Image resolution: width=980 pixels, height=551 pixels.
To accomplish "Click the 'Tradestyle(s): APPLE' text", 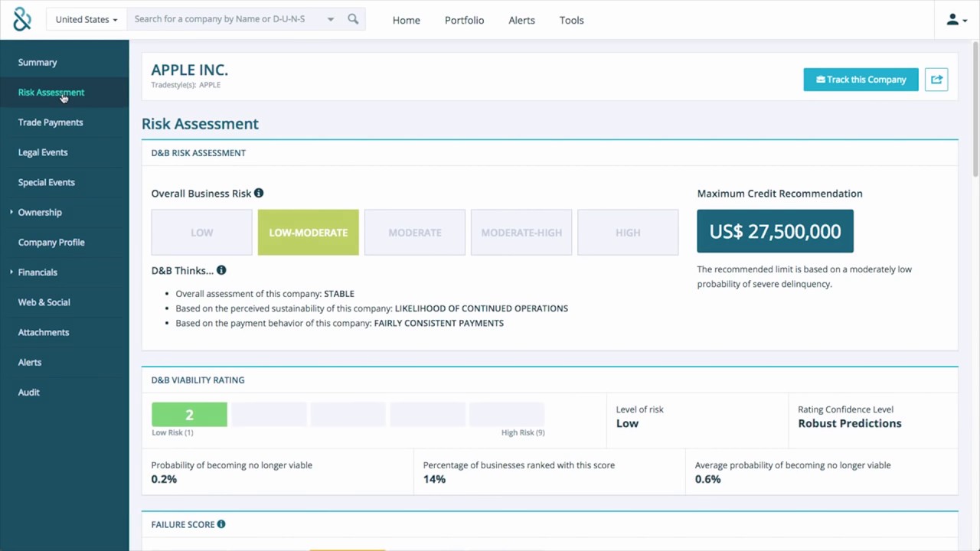I will click(x=186, y=85).
